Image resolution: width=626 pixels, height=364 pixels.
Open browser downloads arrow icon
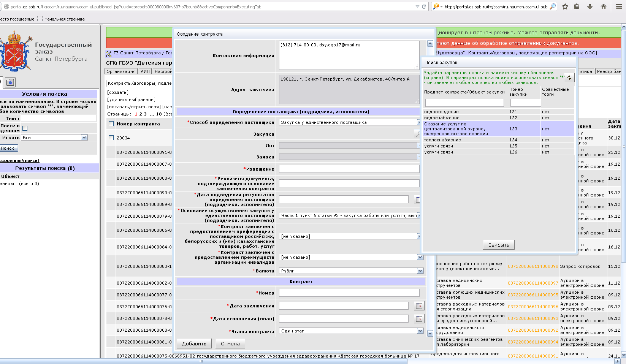pos(590,6)
